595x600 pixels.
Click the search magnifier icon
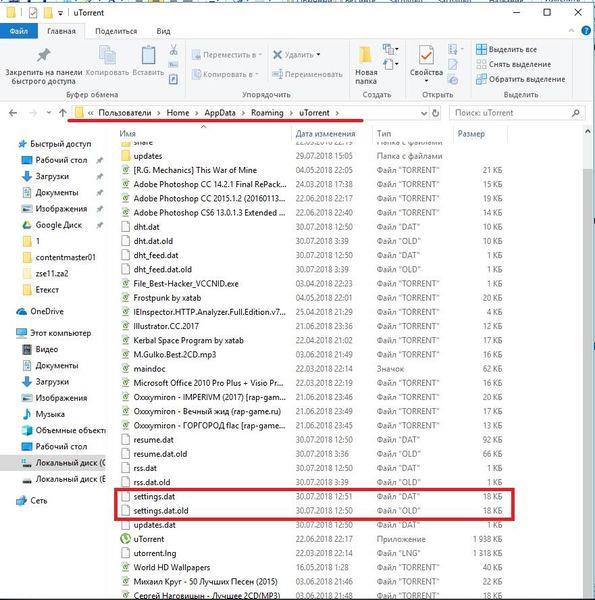[x=575, y=113]
